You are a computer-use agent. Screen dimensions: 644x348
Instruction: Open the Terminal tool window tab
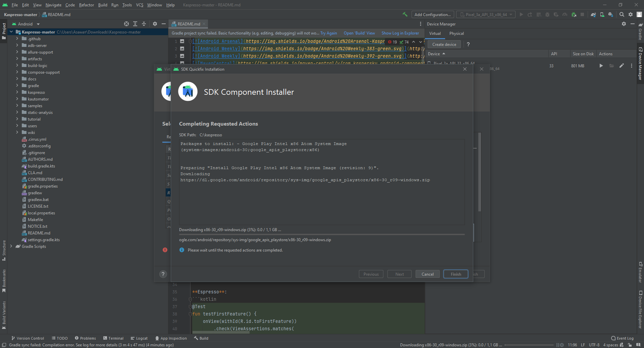(113, 338)
